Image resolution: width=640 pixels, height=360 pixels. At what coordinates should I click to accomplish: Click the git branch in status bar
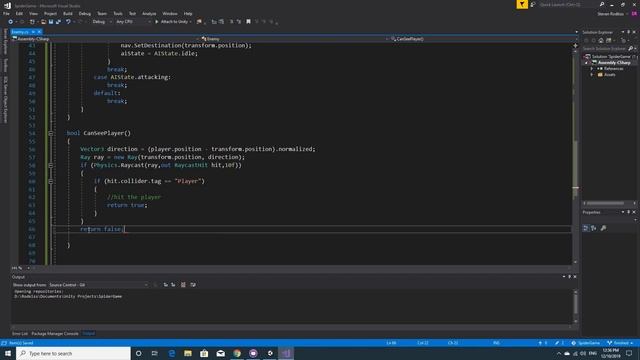[620, 343]
